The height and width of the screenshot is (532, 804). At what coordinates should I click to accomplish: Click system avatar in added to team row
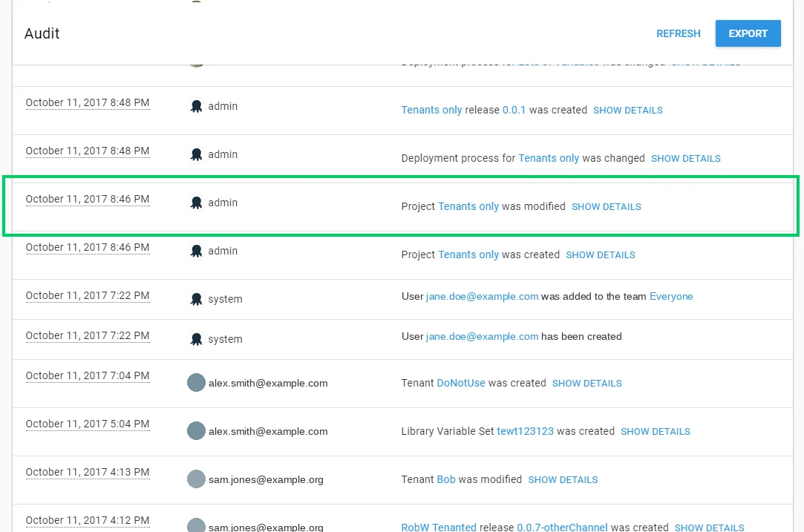click(x=196, y=299)
